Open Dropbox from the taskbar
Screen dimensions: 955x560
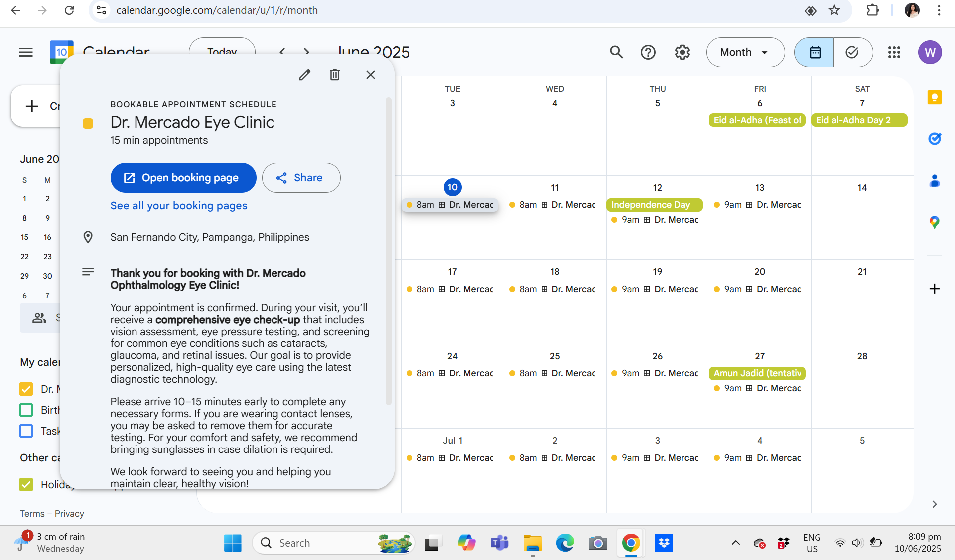coord(664,543)
